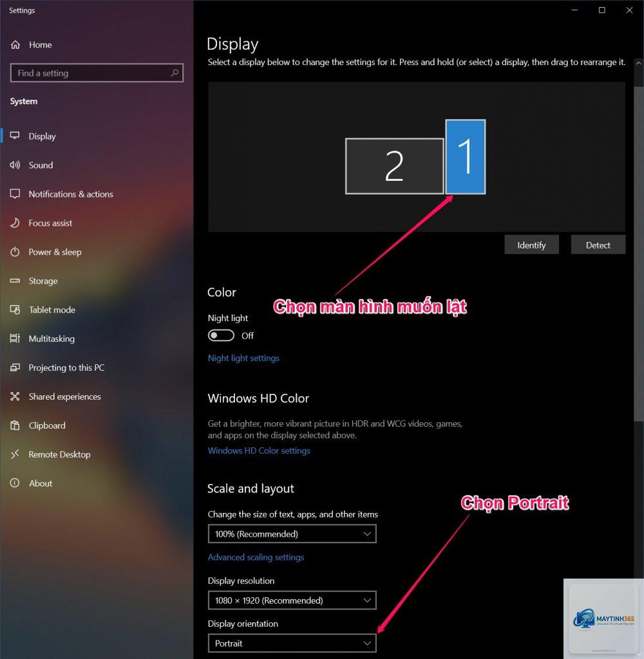Screen dimensions: 644x659
Task: Click the About info icon
Action: point(15,483)
